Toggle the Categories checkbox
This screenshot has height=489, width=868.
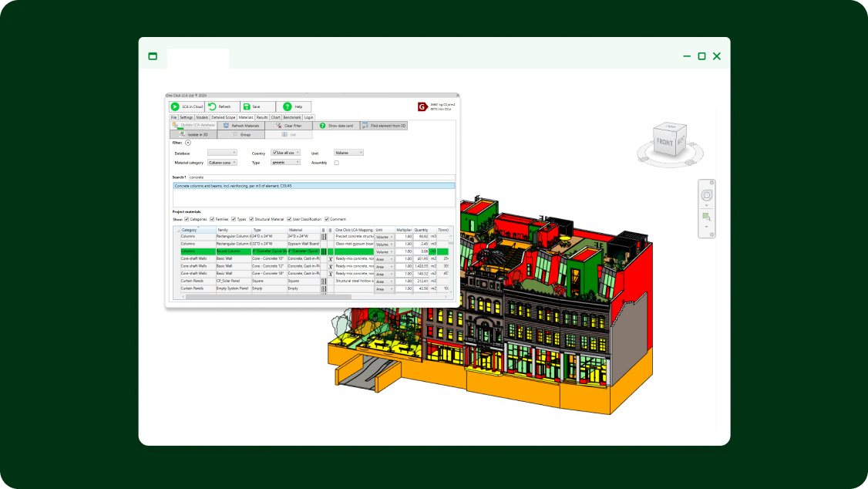click(x=187, y=219)
